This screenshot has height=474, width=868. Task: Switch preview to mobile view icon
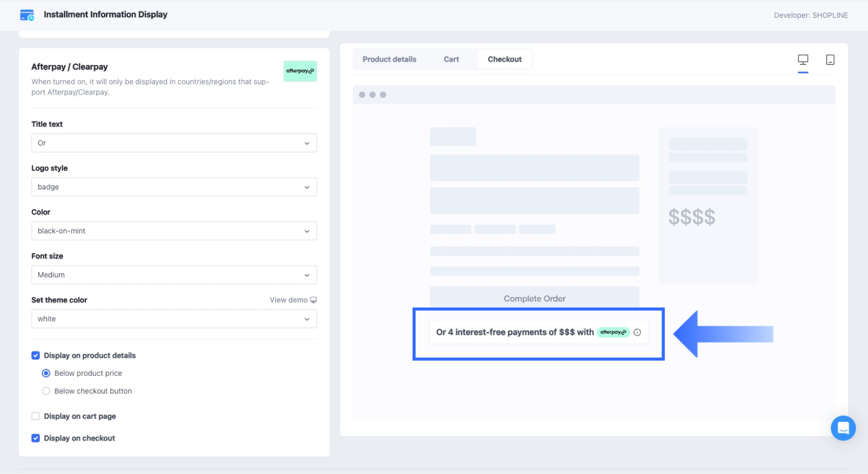click(830, 60)
